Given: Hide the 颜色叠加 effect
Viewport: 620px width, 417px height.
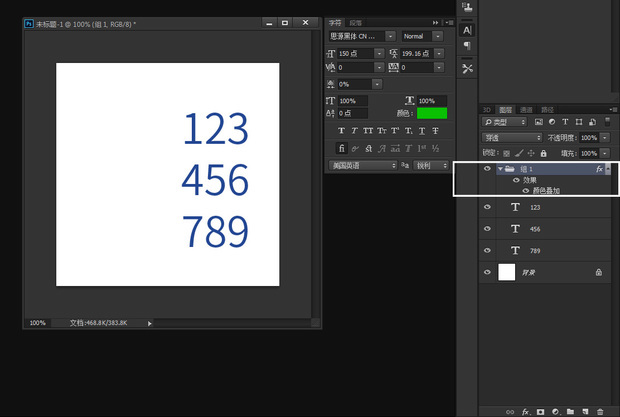Looking at the screenshot, I should pos(526,190).
